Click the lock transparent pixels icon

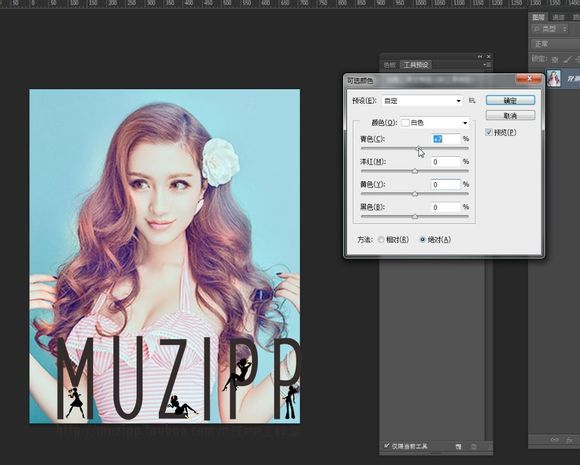pyautogui.click(x=555, y=59)
